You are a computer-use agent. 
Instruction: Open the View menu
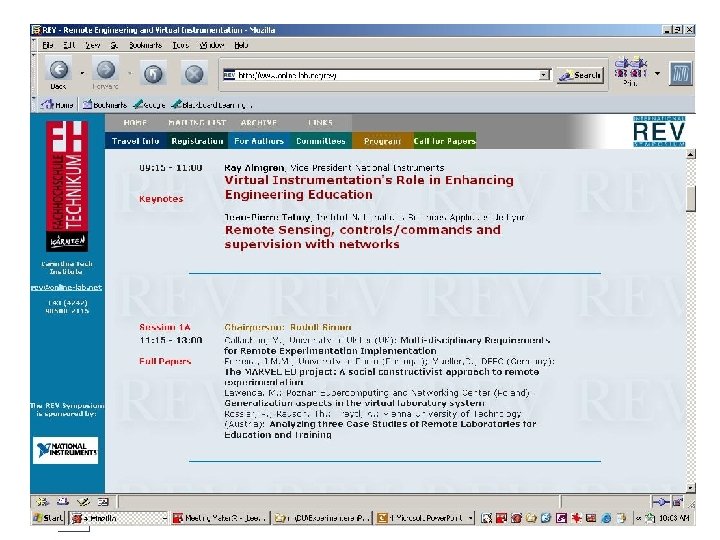(93, 45)
